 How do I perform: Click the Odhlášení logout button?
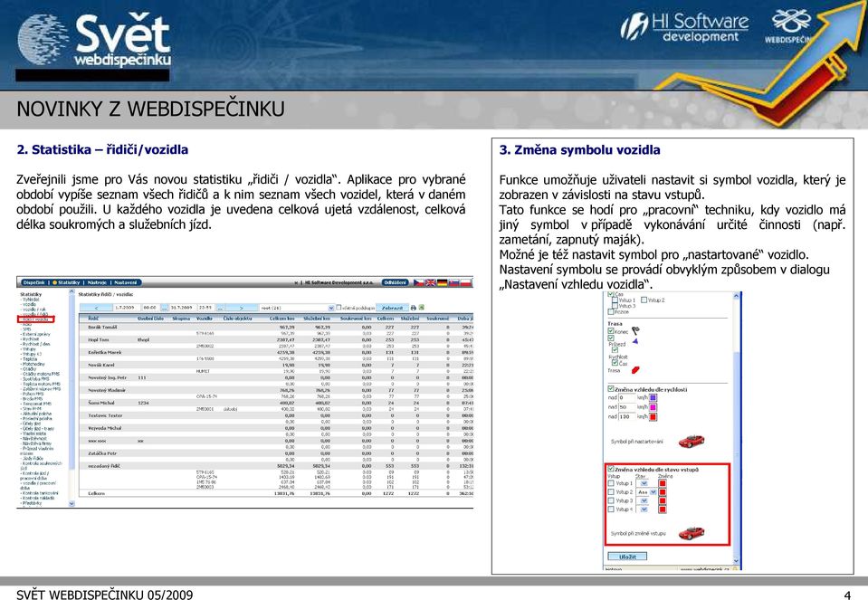click(395, 283)
